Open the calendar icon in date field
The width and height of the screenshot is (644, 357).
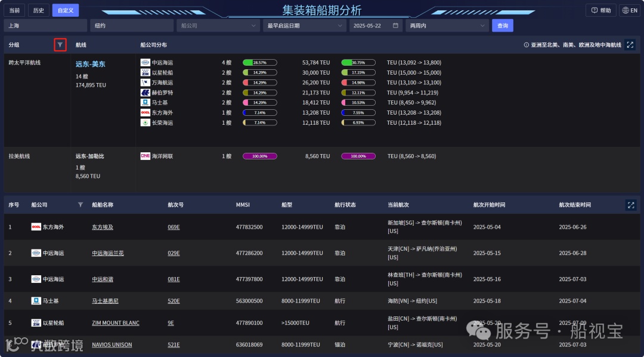[395, 26]
